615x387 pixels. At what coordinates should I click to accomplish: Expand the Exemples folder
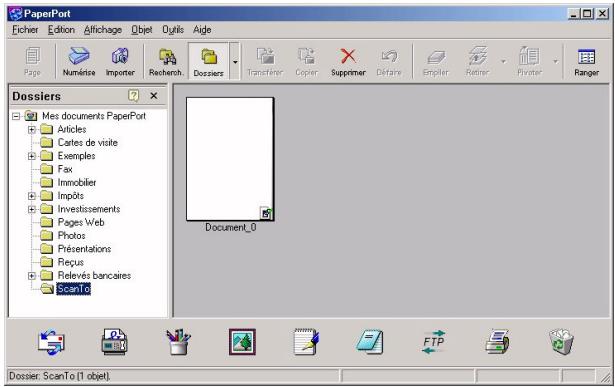32,156
